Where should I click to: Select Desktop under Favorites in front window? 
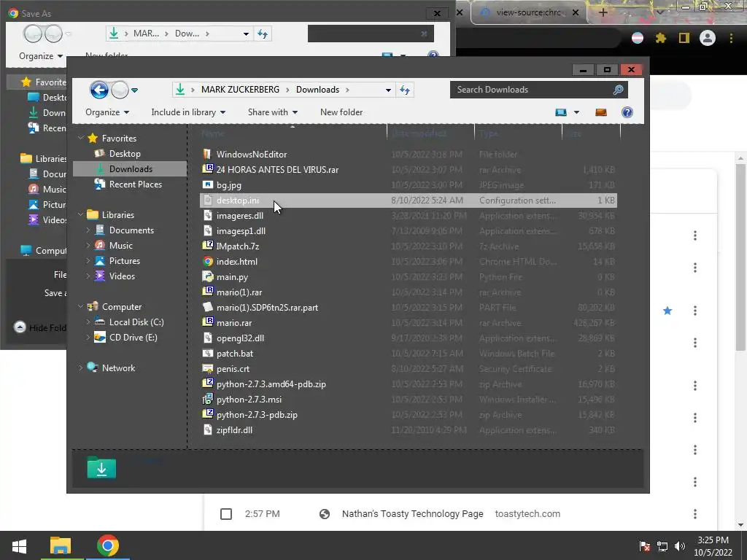(124, 154)
